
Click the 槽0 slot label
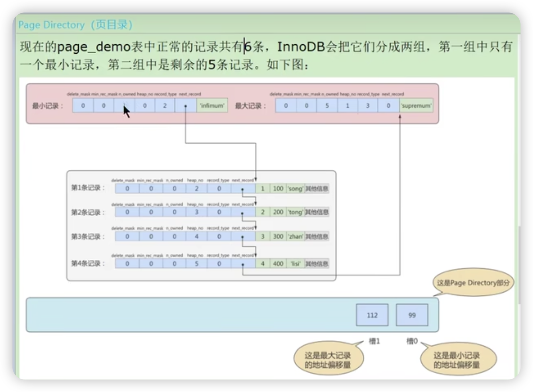point(412,341)
